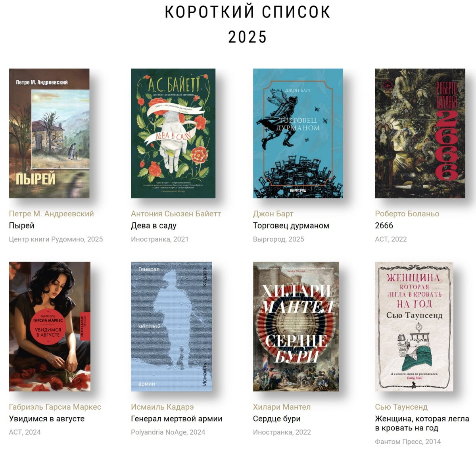Viewport: 476px width, 451px height.
Task: Select the Генерал мертвой армии cover image
Action: tap(171, 326)
